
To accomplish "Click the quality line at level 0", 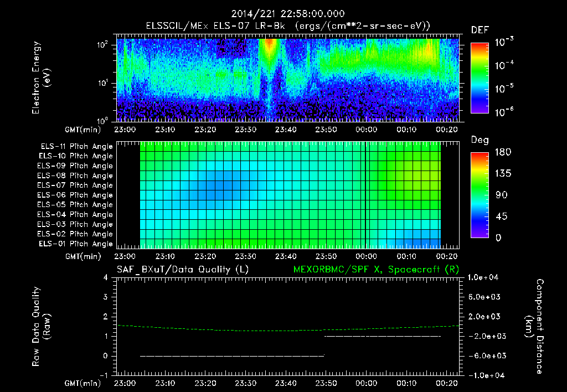I will point(232,356).
